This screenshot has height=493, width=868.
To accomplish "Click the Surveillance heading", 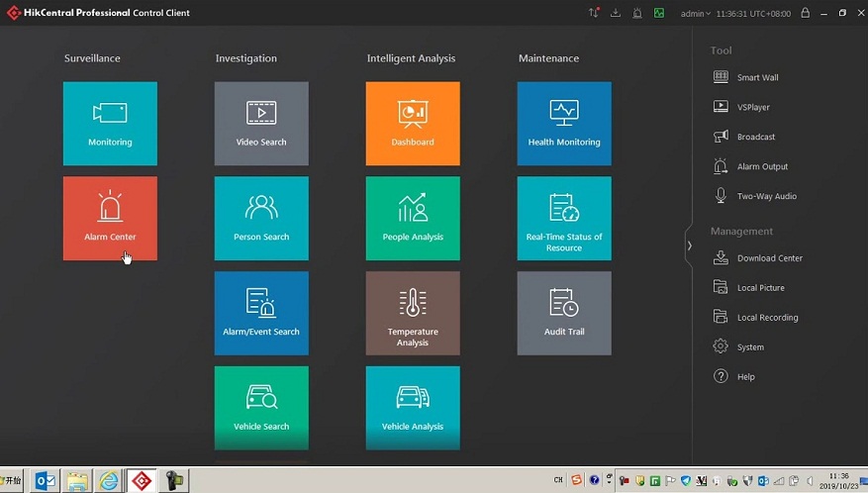I will [92, 58].
